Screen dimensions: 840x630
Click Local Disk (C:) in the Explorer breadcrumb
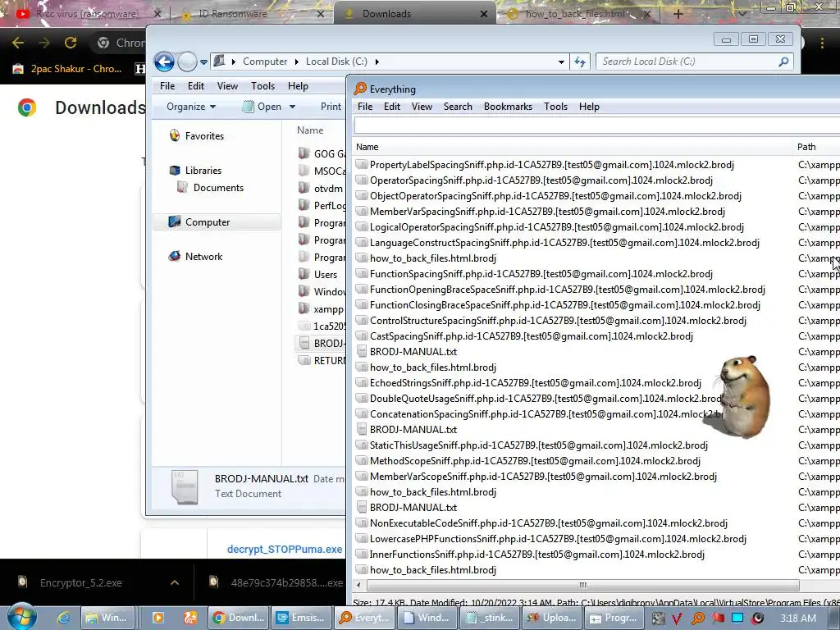point(336,62)
